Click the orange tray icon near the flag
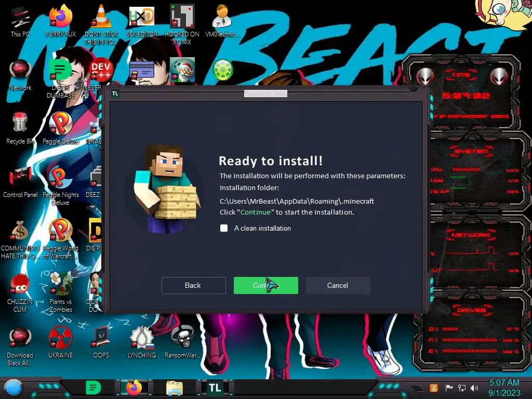This screenshot has height=399, width=532. [x=433, y=388]
